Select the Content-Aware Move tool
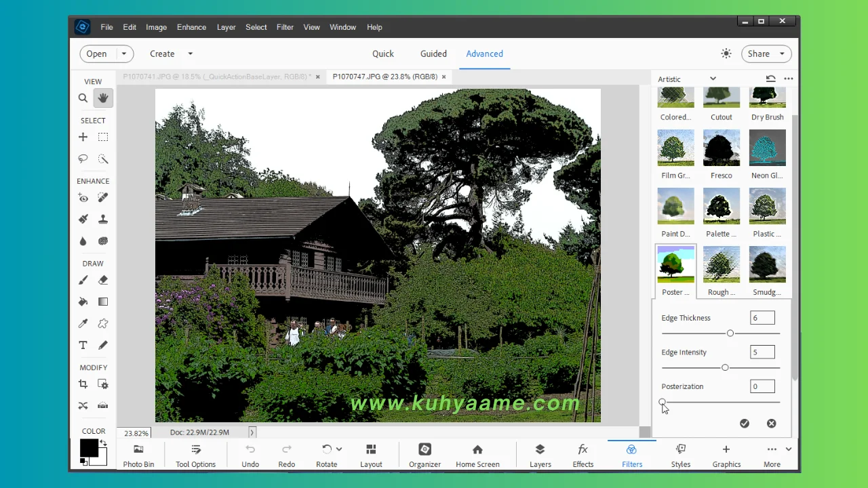 [x=83, y=405]
